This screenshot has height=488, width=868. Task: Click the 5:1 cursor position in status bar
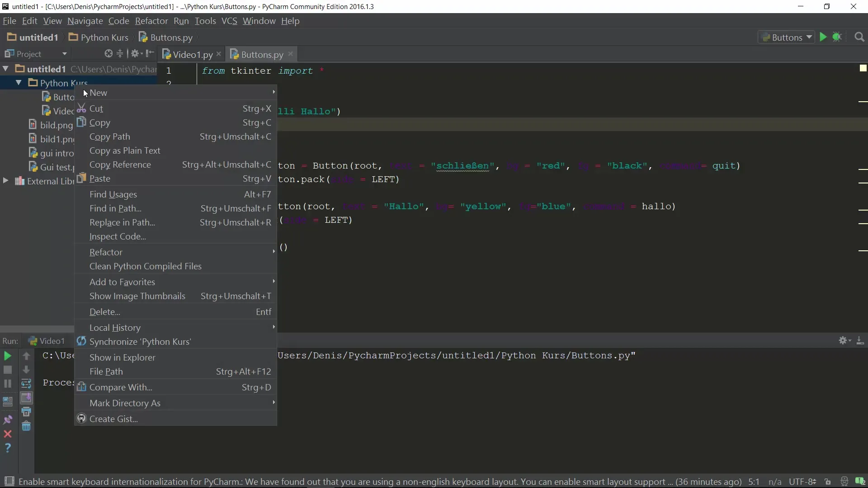[754, 482]
